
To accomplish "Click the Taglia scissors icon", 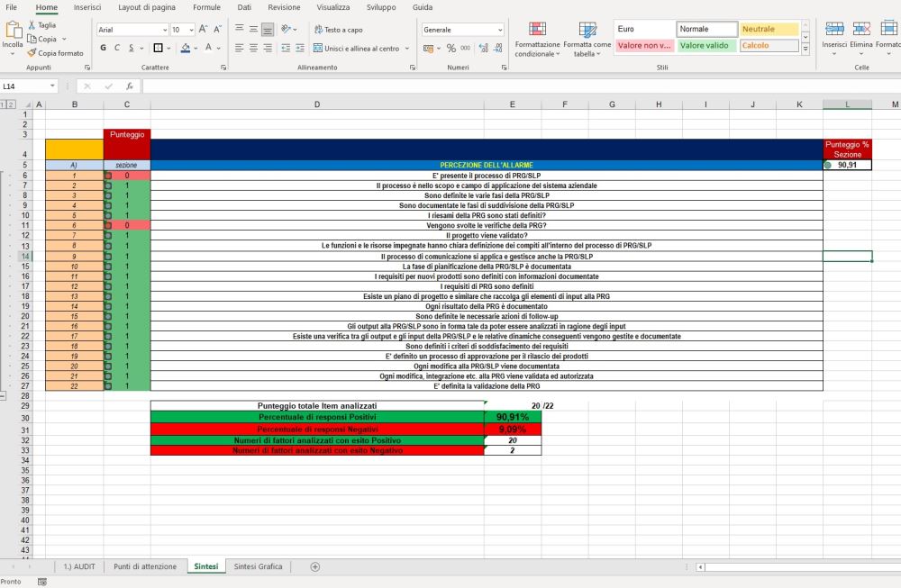I will 32,25.
